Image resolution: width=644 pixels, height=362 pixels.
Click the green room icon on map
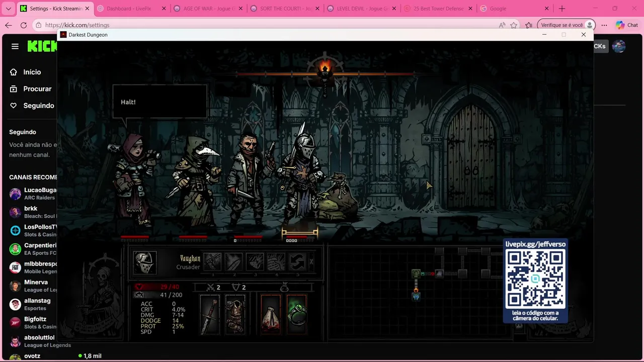tap(416, 274)
